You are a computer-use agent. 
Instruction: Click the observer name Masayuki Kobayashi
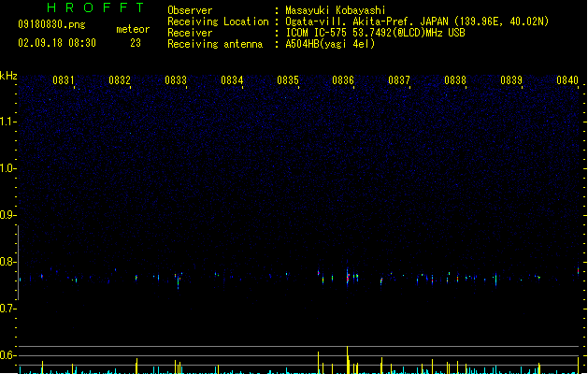click(336, 10)
